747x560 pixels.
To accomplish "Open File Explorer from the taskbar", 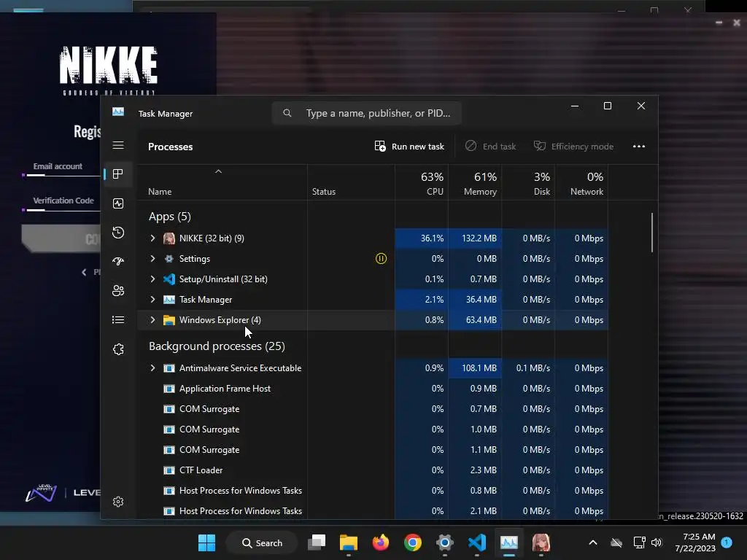I will (349, 542).
